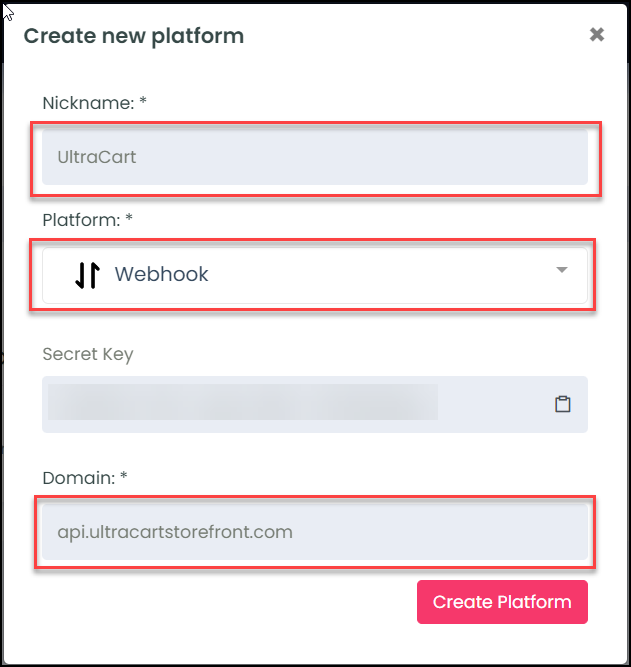Click the Webhook up-down arrows icon

[x=88, y=275]
